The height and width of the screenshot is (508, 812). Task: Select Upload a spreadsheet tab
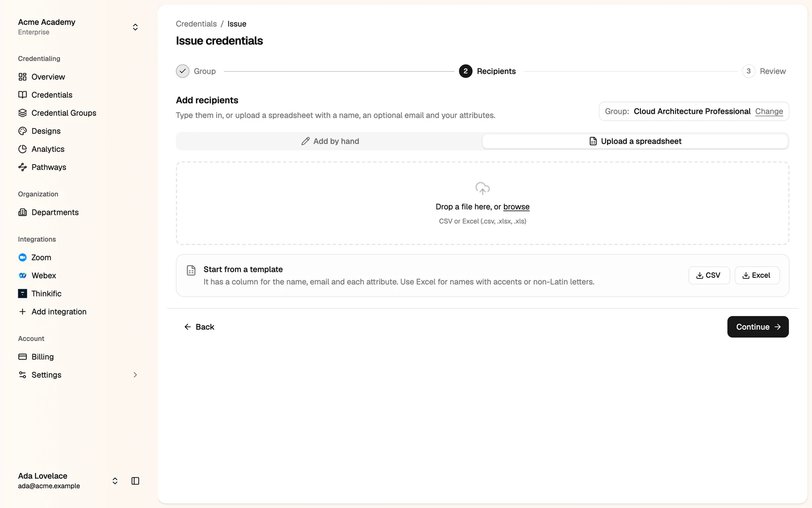[635, 141]
